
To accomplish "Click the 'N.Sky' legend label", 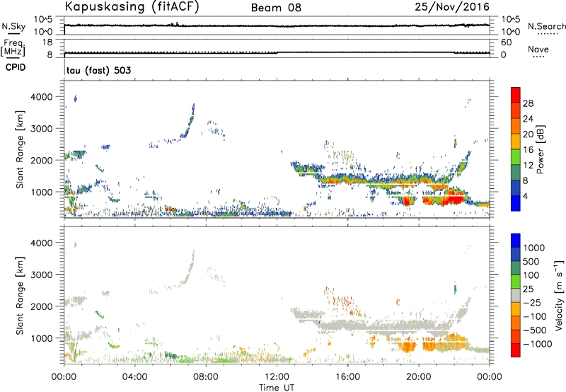I will pyautogui.click(x=13, y=26).
